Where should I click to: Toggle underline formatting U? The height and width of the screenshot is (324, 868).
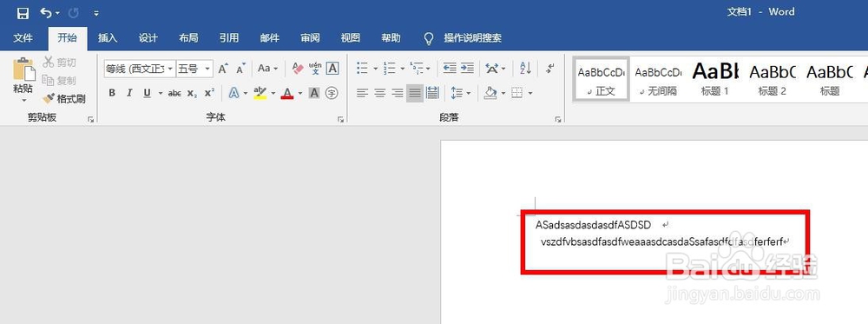pyautogui.click(x=147, y=93)
